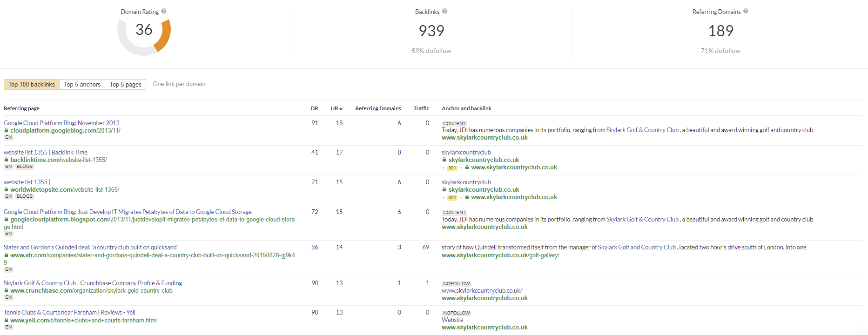Image resolution: width=868 pixels, height=335 pixels.
Task: Click the lock icon before cloudplatform.googleblog.com URL
Action: [6, 131]
